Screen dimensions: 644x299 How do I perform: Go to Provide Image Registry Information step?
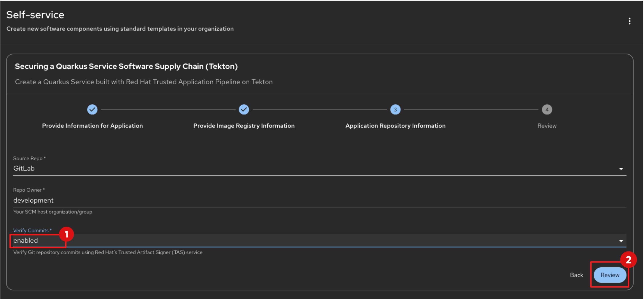(244, 126)
